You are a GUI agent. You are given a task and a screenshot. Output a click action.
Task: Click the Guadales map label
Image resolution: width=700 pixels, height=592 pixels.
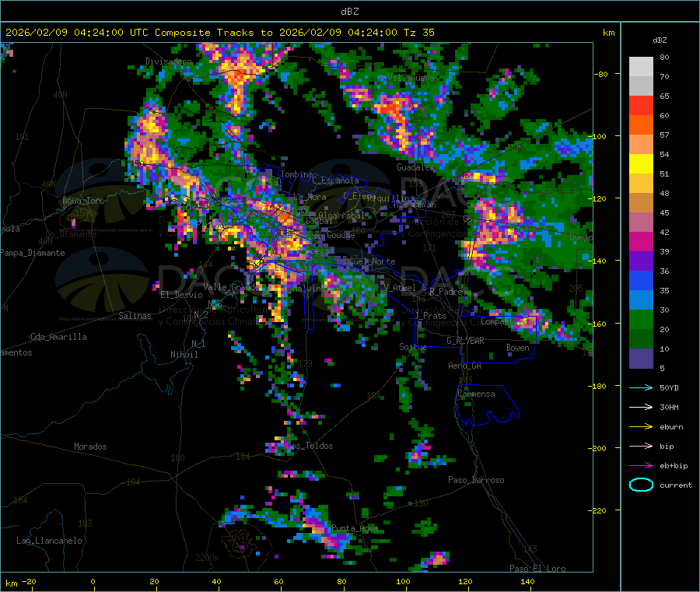(415, 167)
